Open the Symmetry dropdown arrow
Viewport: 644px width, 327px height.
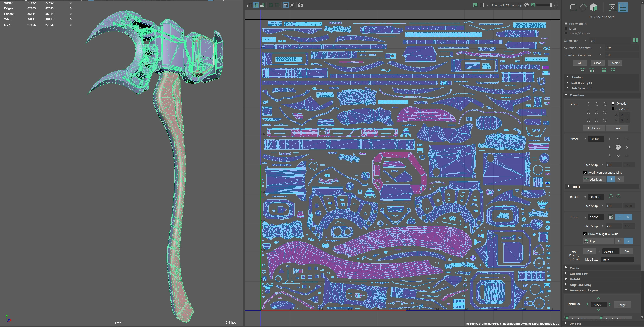click(x=585, y=41)
